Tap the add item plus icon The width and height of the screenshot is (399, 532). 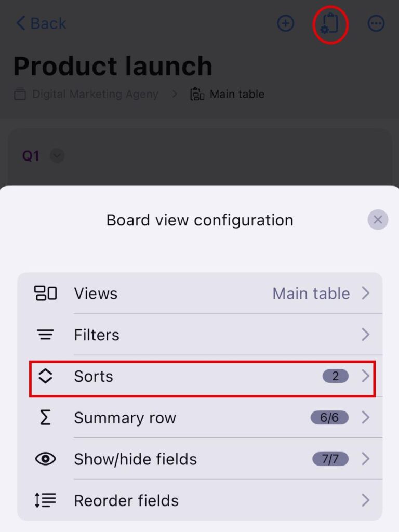point(285,23)
